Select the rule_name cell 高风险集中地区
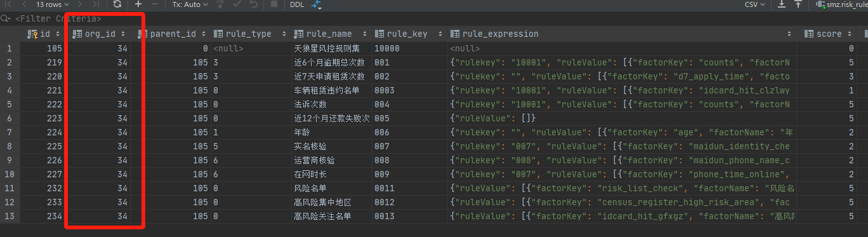This screenshot has height=237, width=868. [331, 202]
